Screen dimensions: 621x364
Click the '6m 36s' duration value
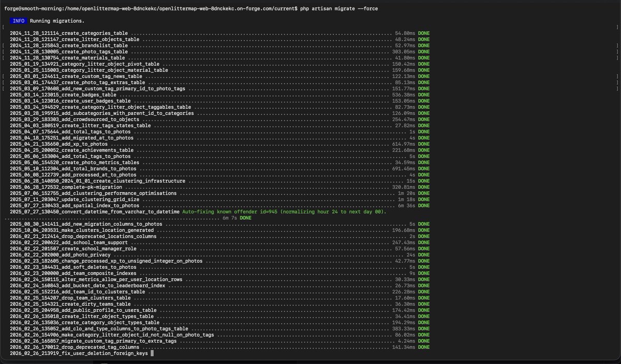click(x=408, y=206)
